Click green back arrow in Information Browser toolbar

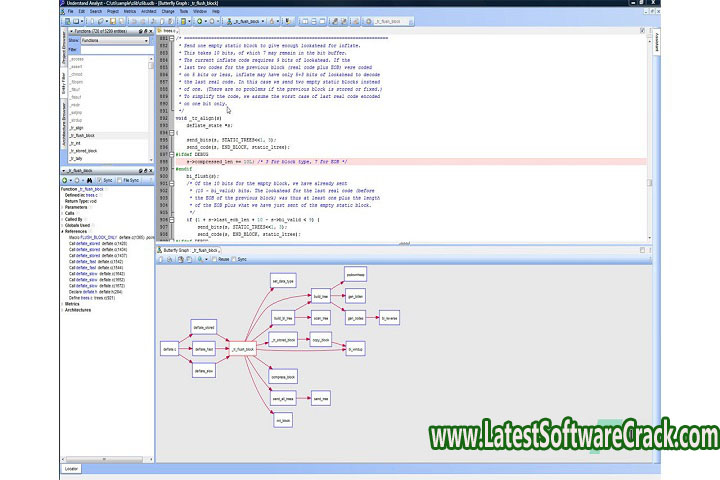[65, 180]
